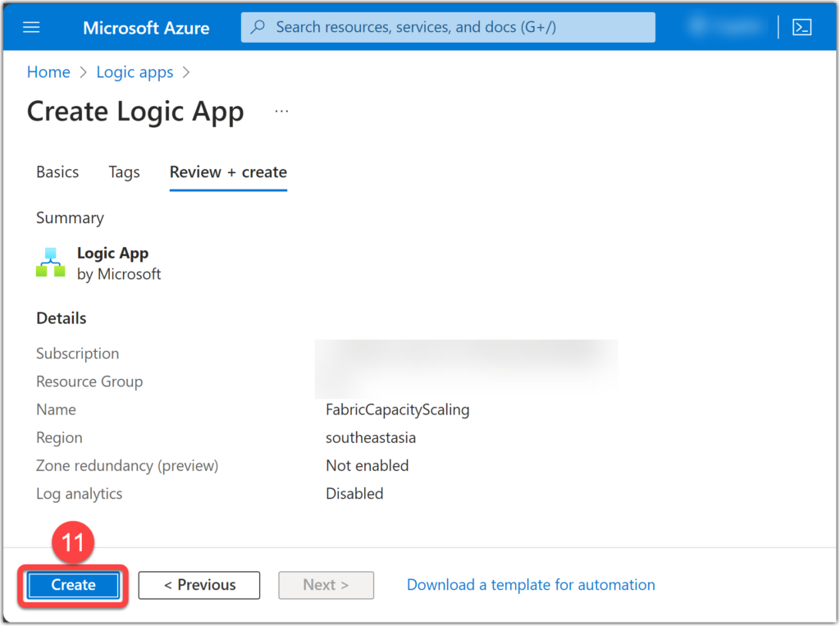This screenshot has height=626, width=840.
Task: Select the Review + create tab
Action: 228,172
